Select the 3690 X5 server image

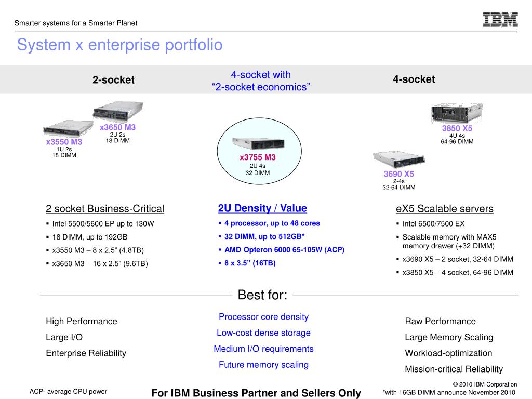point(398,159)
